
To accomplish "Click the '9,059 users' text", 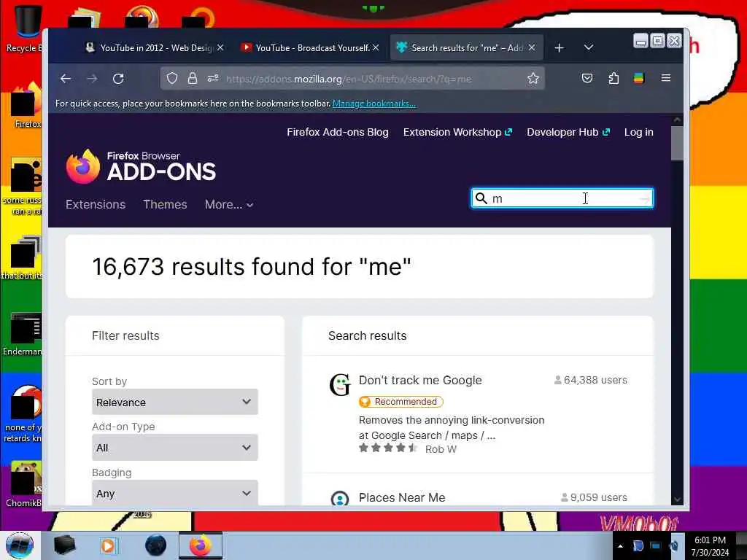I will pos(594,497).
